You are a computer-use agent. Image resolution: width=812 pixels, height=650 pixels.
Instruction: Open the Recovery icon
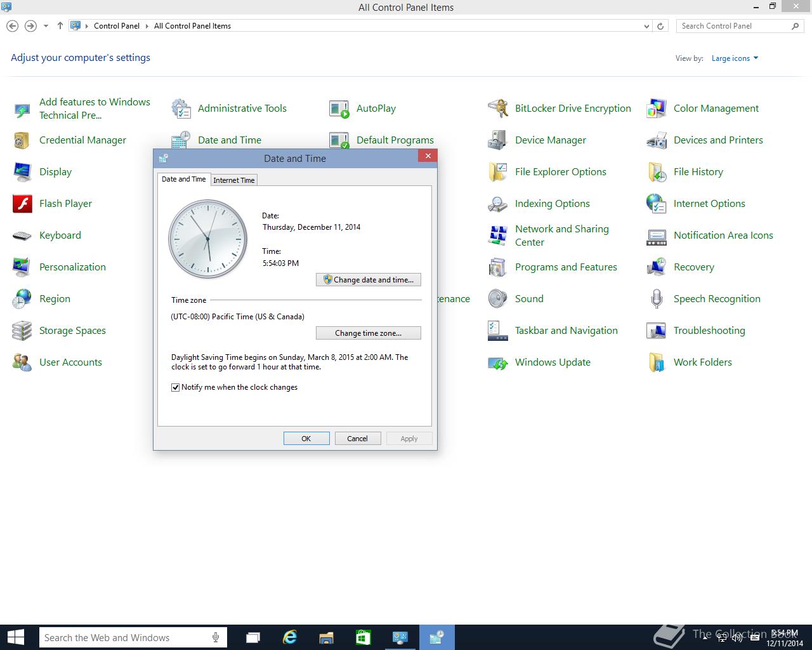coord(657,267)
